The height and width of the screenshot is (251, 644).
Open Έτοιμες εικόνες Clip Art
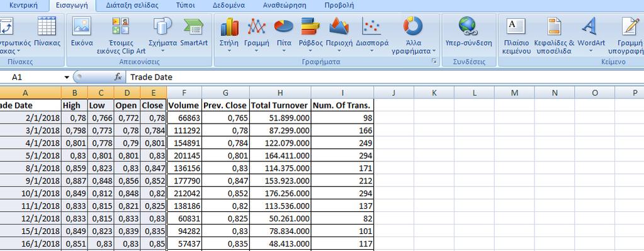121,36
